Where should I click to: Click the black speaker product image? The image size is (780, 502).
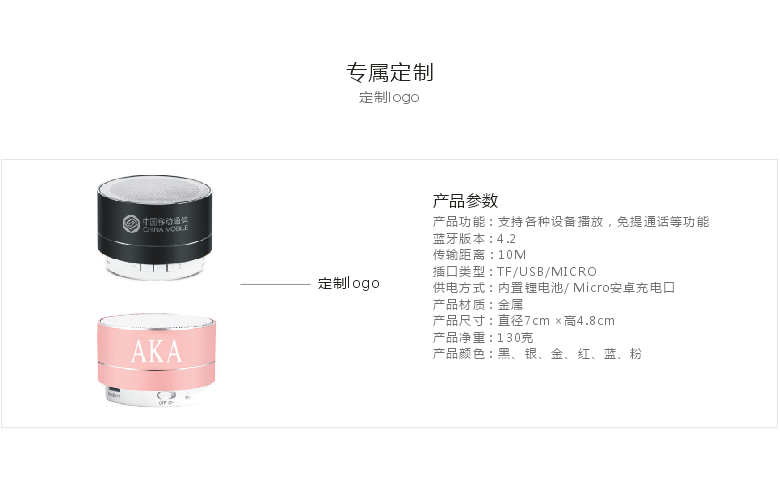(155, 227)
